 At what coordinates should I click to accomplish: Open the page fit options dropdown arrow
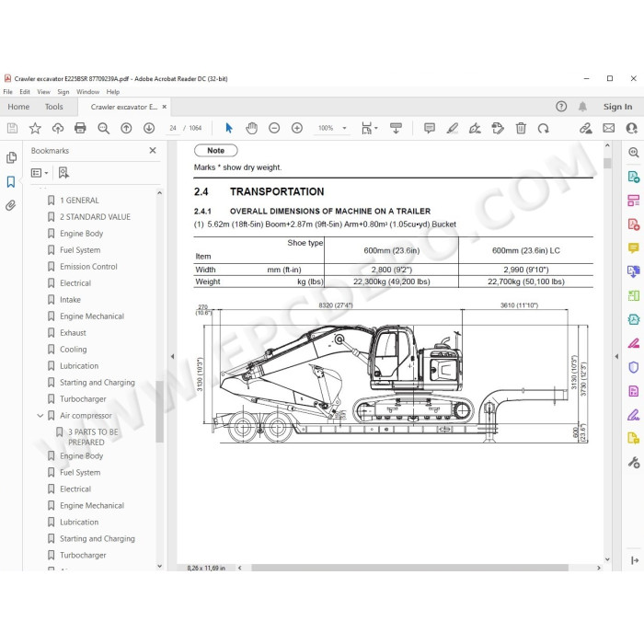[376, 128]
